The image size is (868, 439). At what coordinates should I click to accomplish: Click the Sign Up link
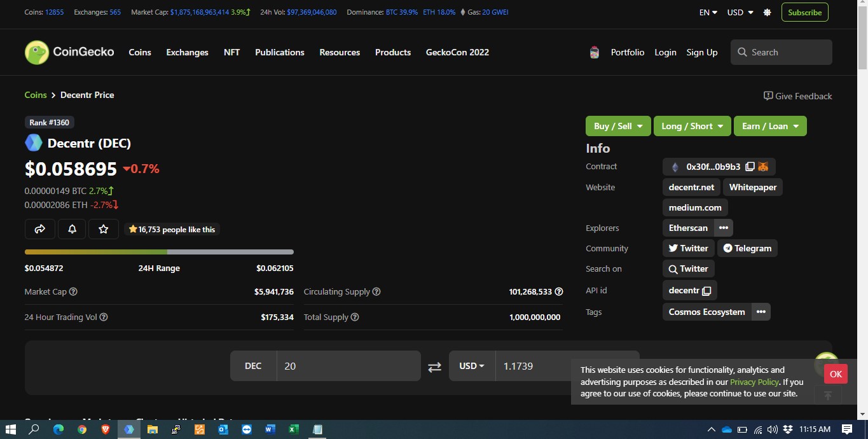coord(702,52)
